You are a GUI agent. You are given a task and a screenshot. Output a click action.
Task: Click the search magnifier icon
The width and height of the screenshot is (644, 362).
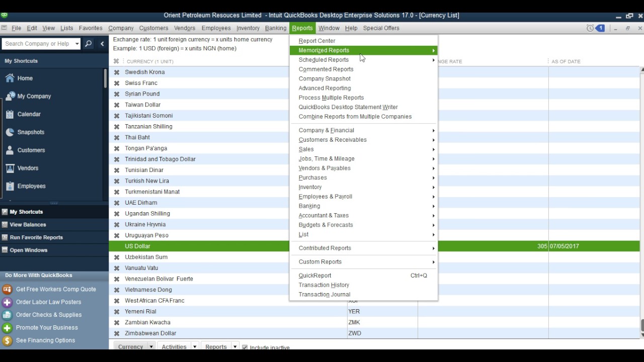tap(88, 44)
